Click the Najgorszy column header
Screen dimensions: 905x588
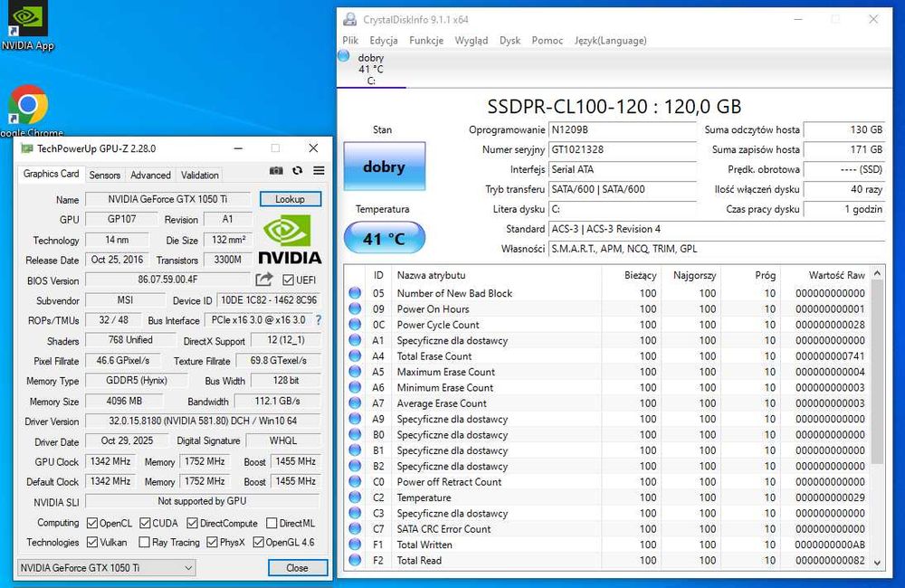pos(691,275)
